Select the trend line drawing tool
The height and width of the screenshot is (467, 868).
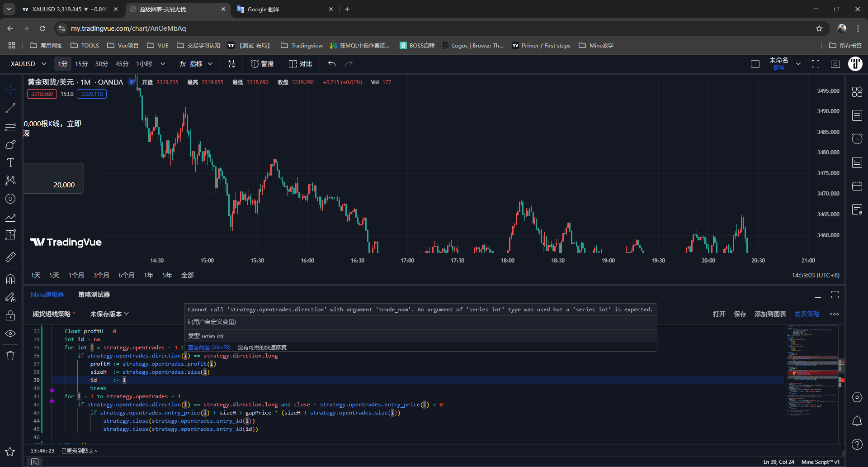[10, 108]
